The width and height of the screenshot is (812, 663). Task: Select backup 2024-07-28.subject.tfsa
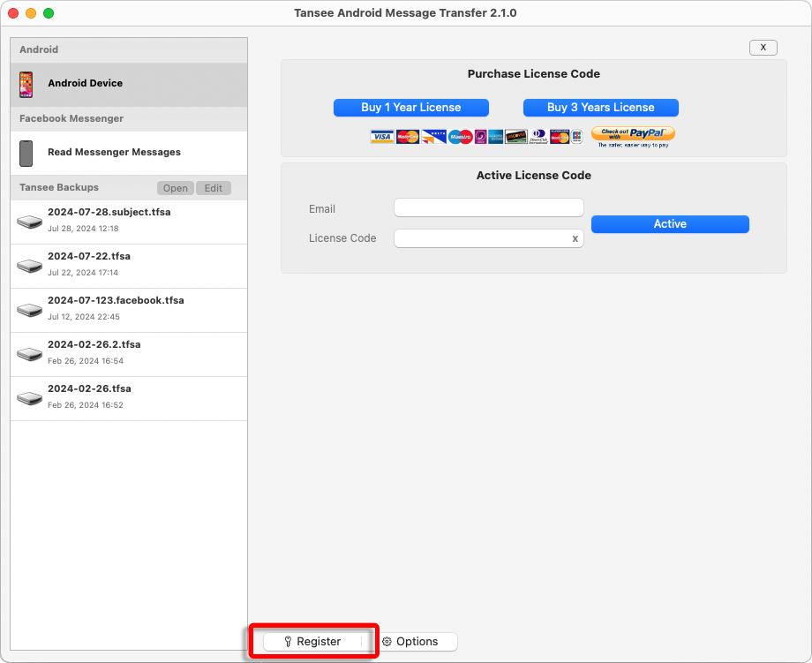[x=129, y=222]
